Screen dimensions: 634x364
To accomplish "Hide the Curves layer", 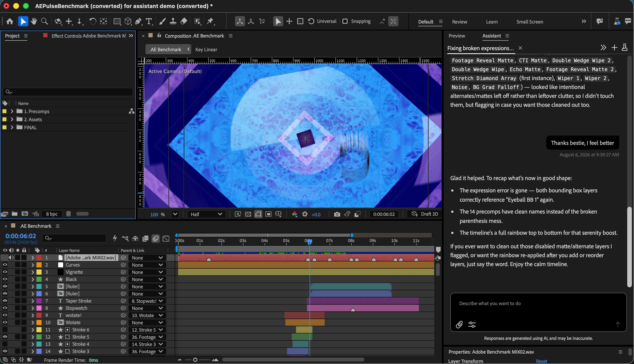I will click(5, 265).
